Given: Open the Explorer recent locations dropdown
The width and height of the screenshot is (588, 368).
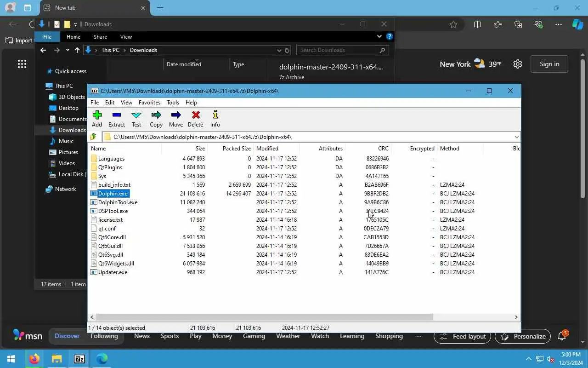Looking at the screenshot, I should tap(68, 50).
